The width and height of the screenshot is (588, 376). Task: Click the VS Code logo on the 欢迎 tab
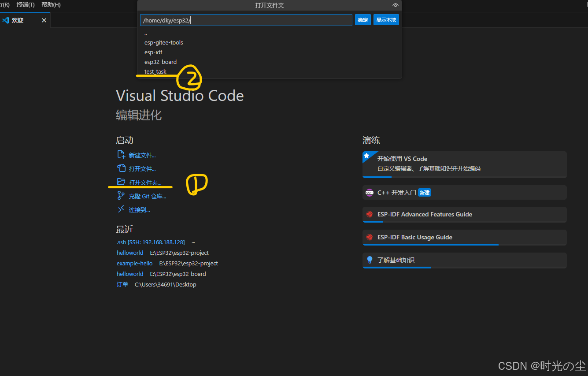pyautogui.click(x=6, y=20)
